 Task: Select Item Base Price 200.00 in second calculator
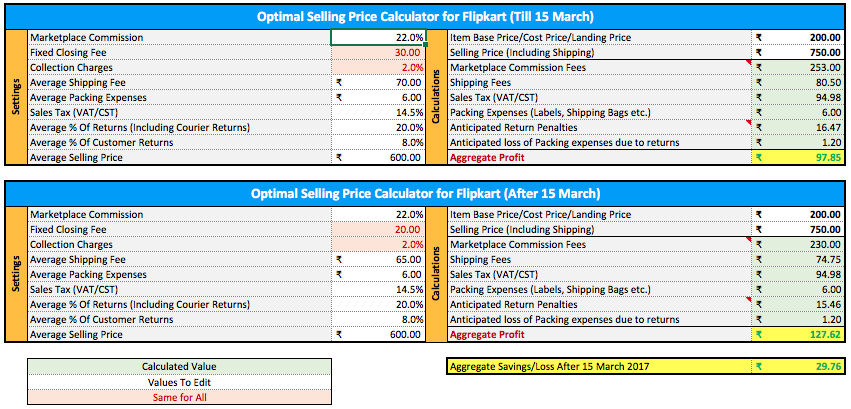(x=798, y=215)
